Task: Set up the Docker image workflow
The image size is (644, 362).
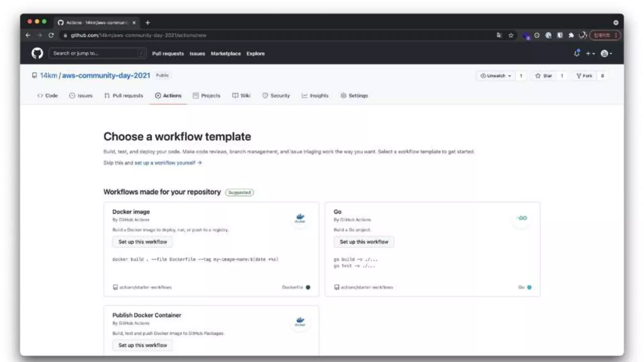Action: tap(142, 242)
